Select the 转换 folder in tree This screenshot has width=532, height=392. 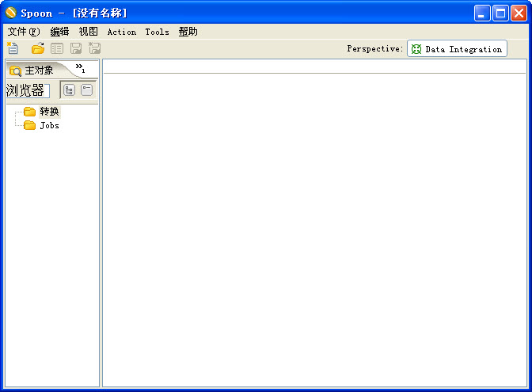pos(49,112)
